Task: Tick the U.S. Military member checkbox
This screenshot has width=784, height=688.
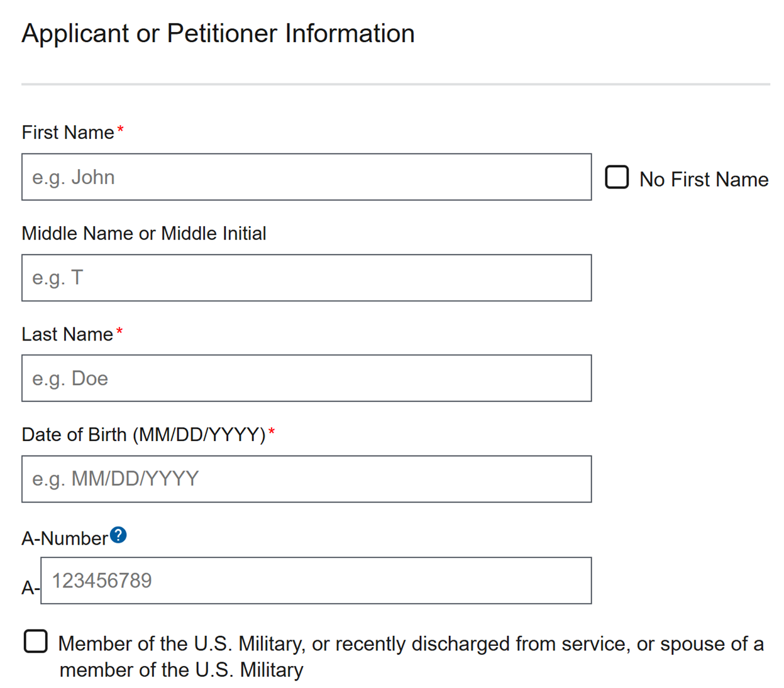Action: tap(36, 642)
